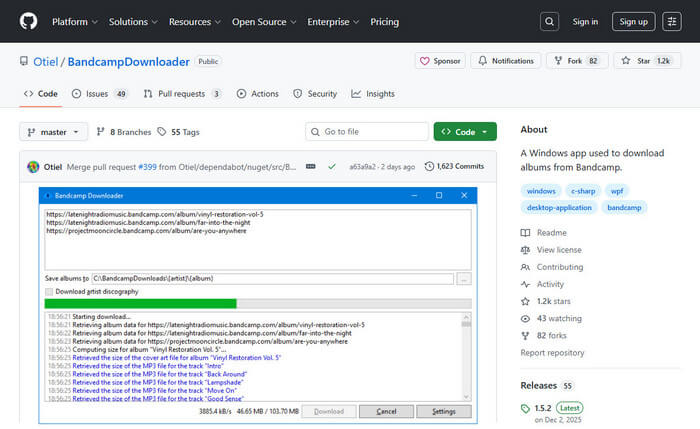Open the master branch selector
700x429 pixels.
53,132
